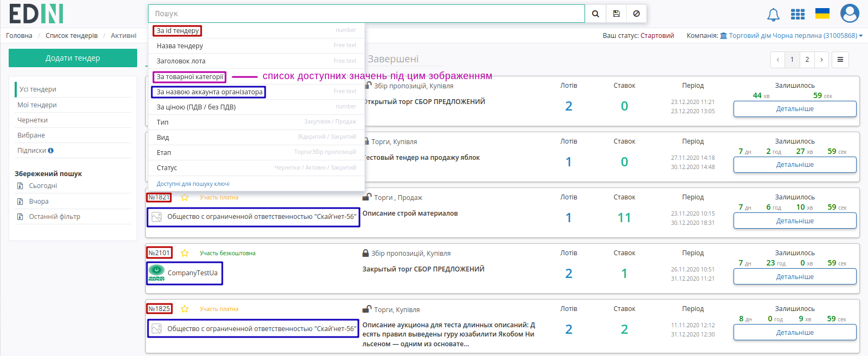Go to previous page arrow
The height and width of the screenshot is (356, 868).
[777, 60]
